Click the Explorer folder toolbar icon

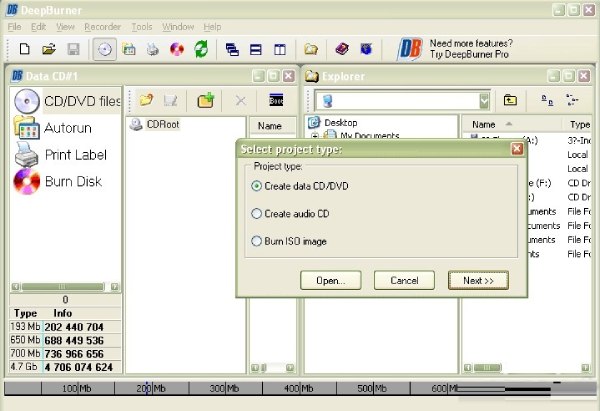[x=311, y=49]
